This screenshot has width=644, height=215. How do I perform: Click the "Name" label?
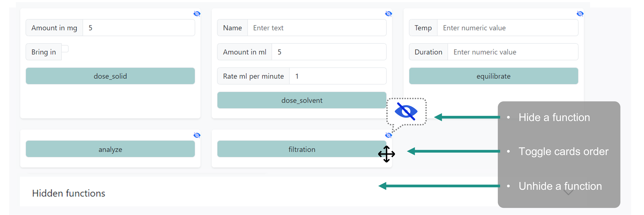pyautogui.click(x=232, y=28)
